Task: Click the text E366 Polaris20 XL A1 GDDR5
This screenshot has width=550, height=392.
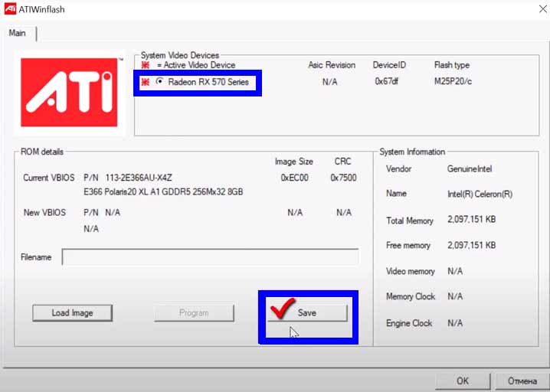Action: point(137,192)
